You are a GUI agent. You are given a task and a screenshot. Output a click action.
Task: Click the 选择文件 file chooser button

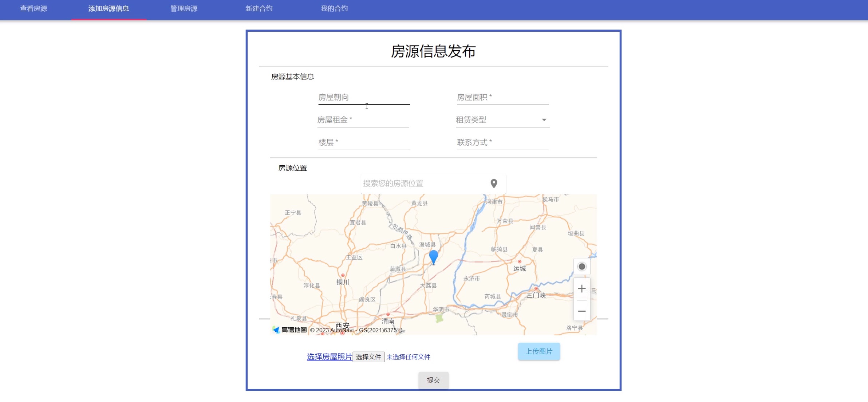[x=368, y=357]
